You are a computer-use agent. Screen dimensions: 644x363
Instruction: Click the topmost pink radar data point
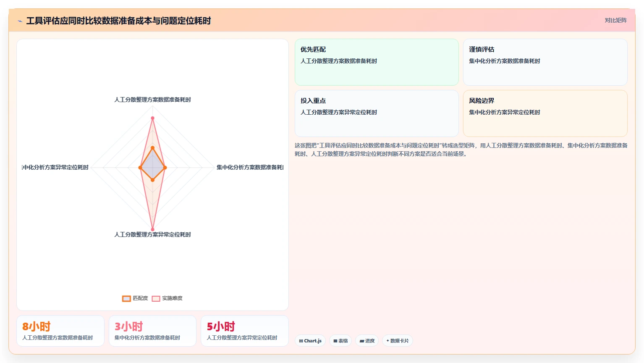tap(152, 118)
